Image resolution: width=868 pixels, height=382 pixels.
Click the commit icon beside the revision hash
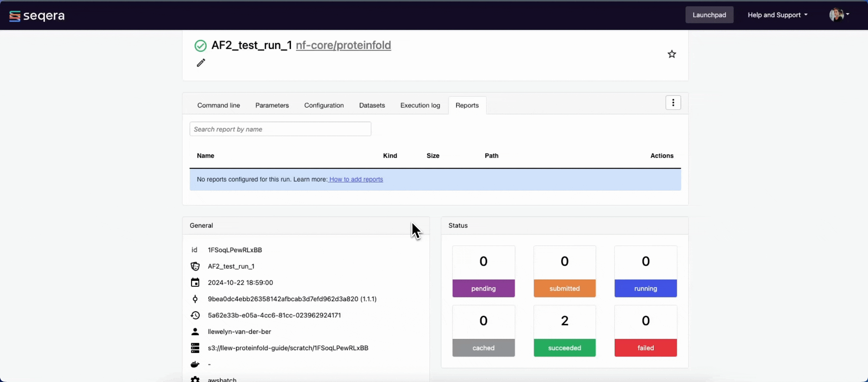[x=195, y=299]
